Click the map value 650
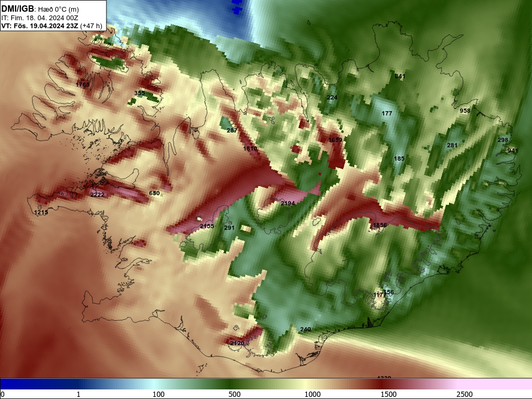 tap(154, 193)
